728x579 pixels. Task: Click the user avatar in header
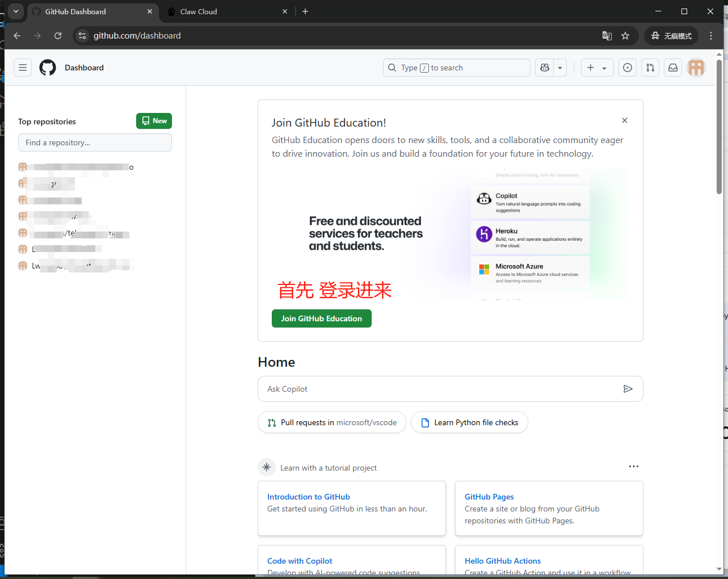point(696,68)
